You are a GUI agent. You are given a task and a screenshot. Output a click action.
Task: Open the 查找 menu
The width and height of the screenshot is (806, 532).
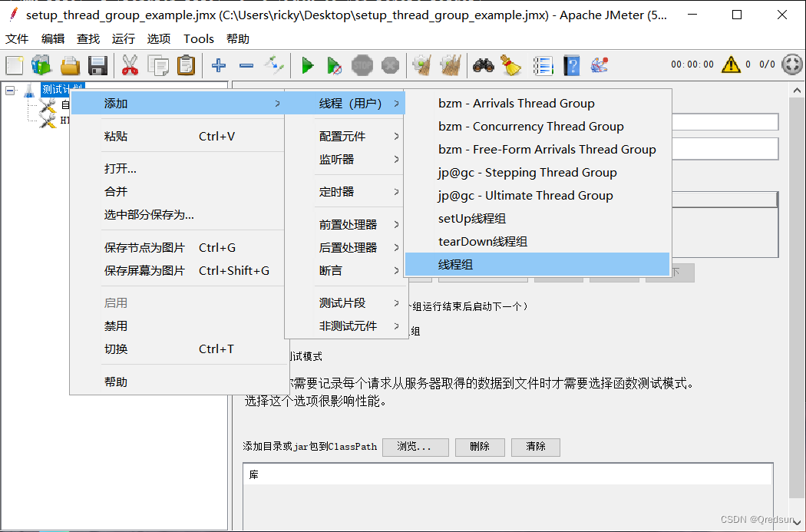[x=88, y=39]
